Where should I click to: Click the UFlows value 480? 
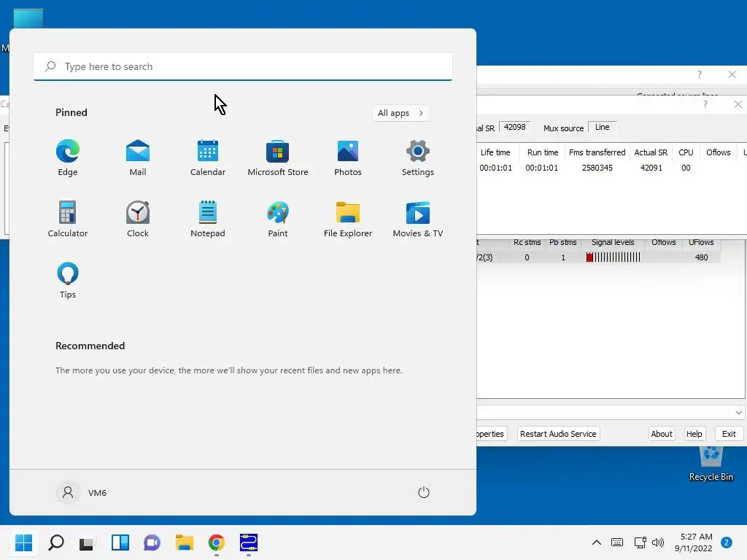(701, 257)
